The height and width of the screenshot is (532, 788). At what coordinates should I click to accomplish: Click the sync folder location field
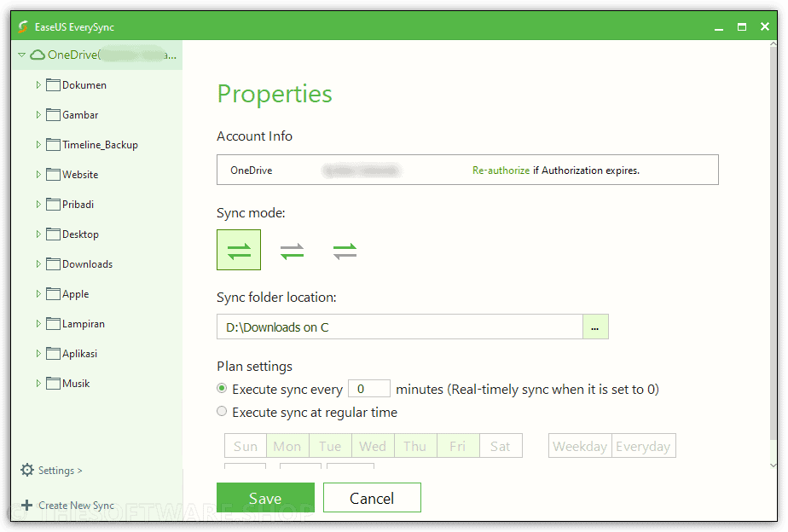coord(400,327)
